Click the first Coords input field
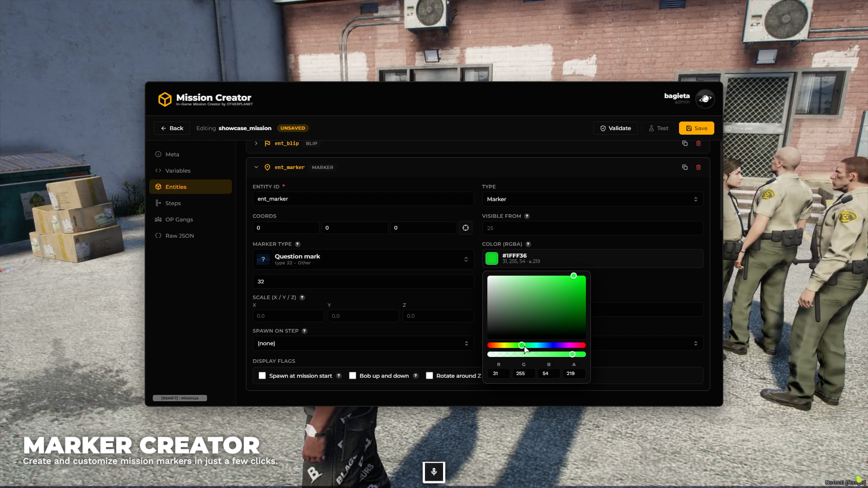This screenshot has width=868, height=488. pos(286,228)
